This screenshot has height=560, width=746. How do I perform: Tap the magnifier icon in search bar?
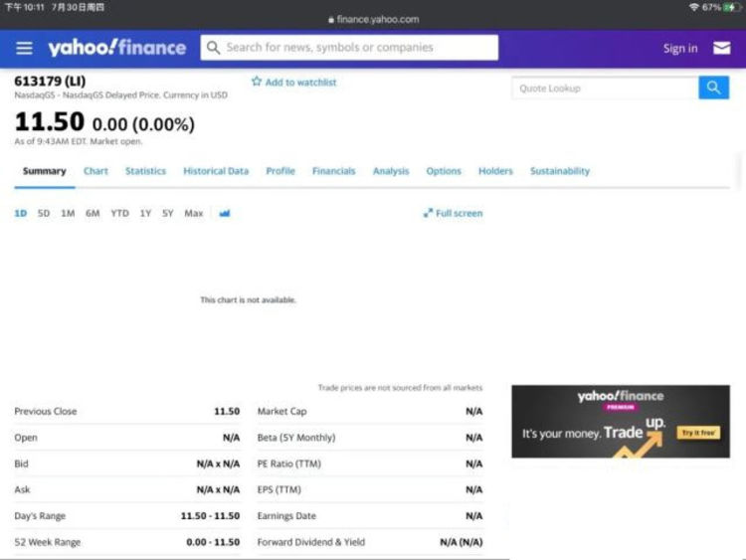pyautogui.click(x=213, y=48)
